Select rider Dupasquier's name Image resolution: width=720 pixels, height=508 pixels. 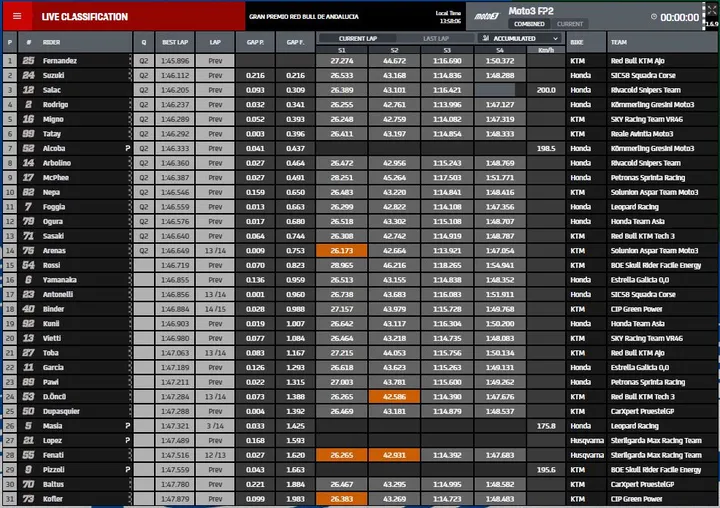coord(61,411)
